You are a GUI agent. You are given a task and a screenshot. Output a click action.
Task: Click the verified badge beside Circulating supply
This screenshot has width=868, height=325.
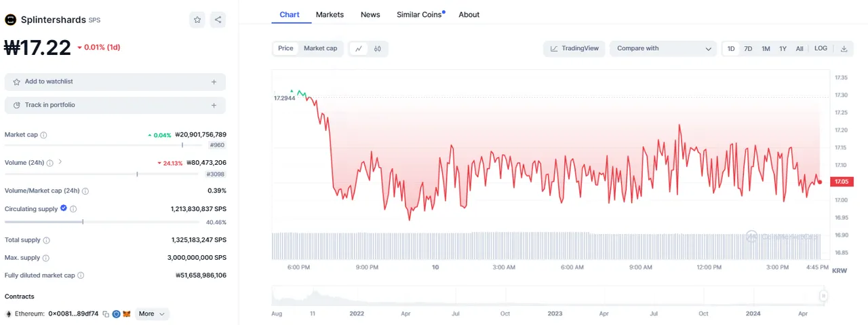point(64,208)
